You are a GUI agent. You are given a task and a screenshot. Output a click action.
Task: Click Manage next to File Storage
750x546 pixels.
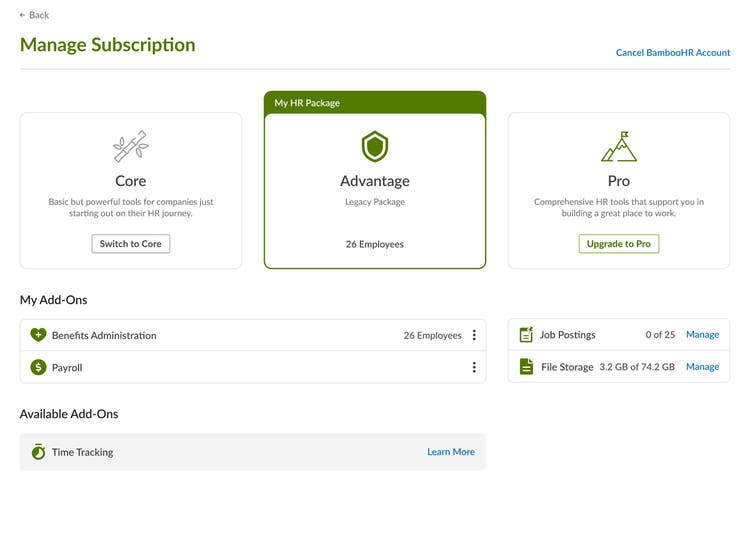702,367
